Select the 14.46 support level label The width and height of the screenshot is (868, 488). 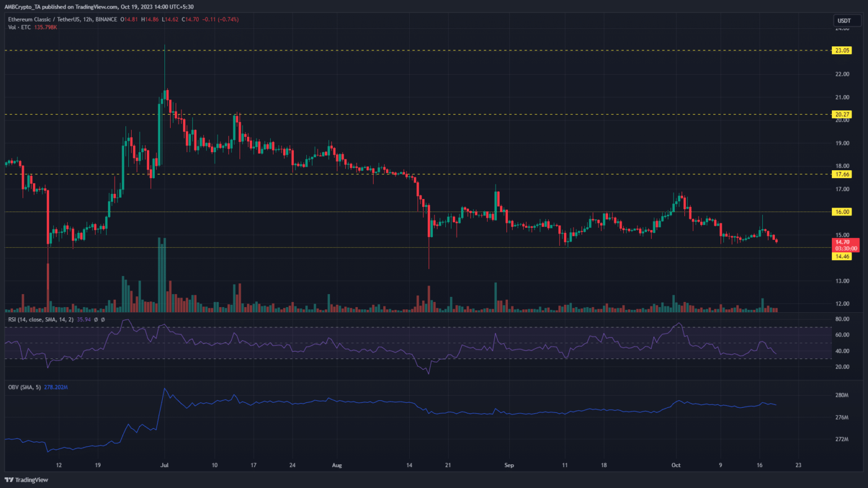[x=842, y=256]
